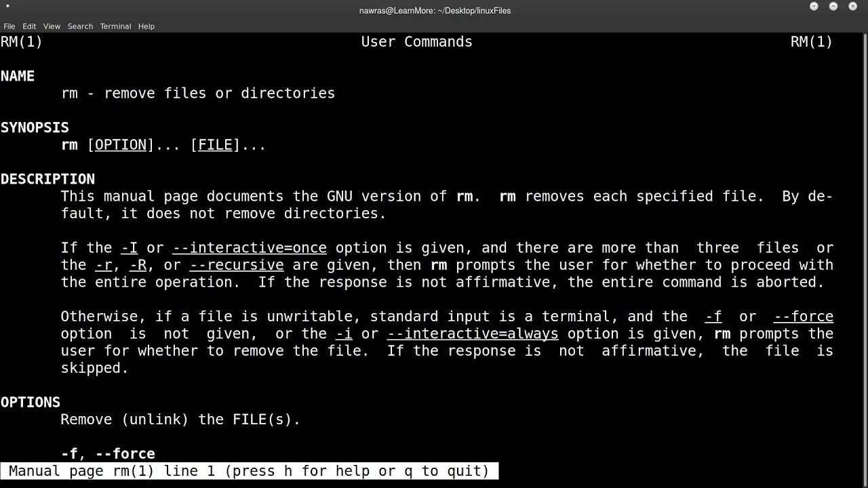Click the RM(1) label at top left
Screen dimensions: 868x488
tap(22, 41)
